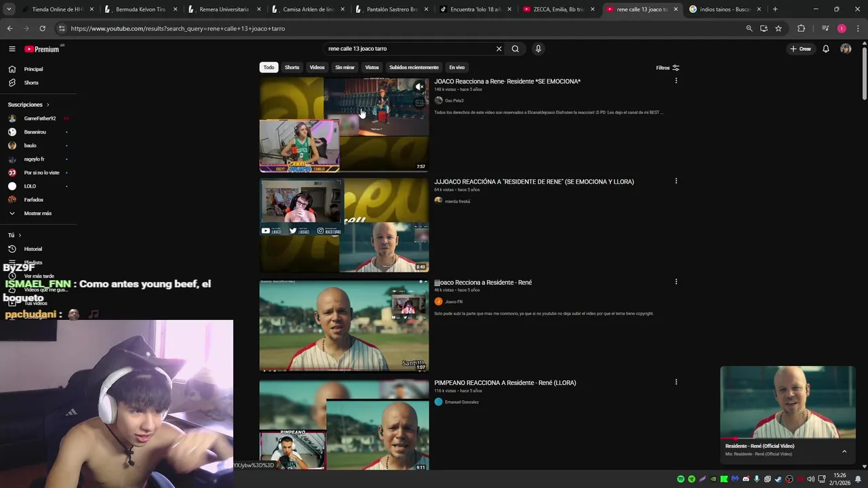Open the browser extensions puzzle icon
868x488 pixels.
click(x=802, y=28)
